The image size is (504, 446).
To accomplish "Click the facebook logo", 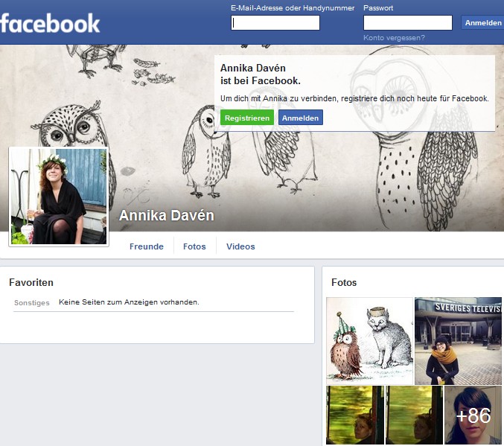I will [50, 23].
